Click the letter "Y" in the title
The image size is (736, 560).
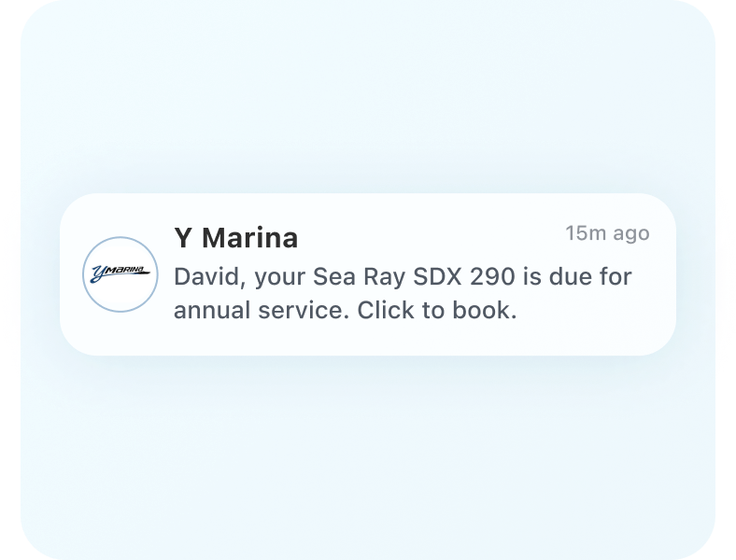tap(183, 238)
